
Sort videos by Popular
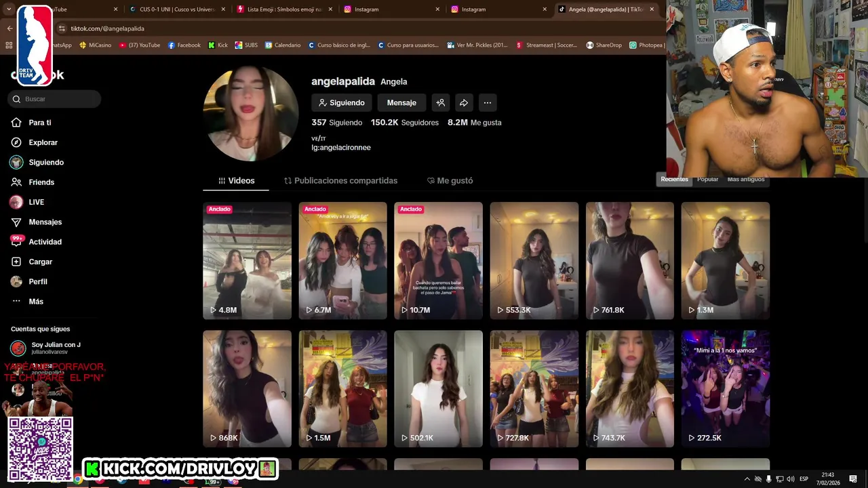click(x=707, y=179)
